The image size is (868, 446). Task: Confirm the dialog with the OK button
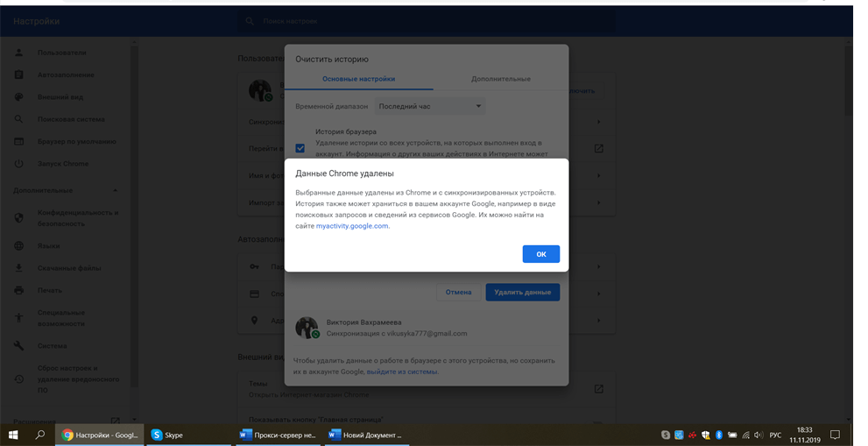(x=540, y=254)
